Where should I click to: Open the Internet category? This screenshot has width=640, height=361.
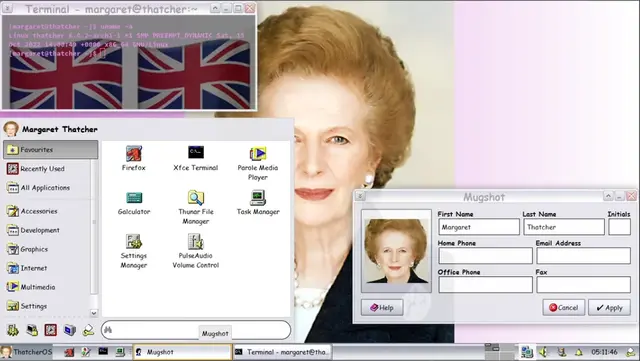point(48,268)
